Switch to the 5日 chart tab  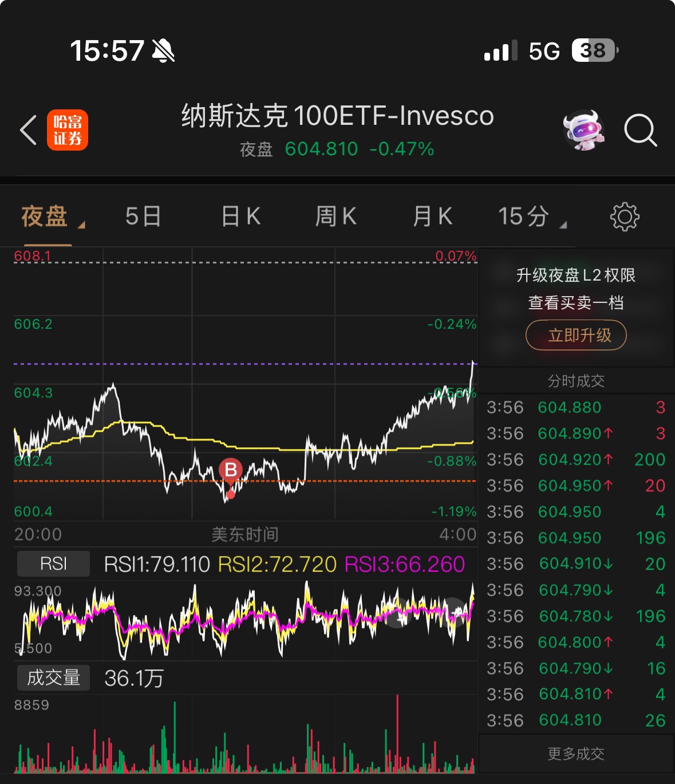pos(143,217)
